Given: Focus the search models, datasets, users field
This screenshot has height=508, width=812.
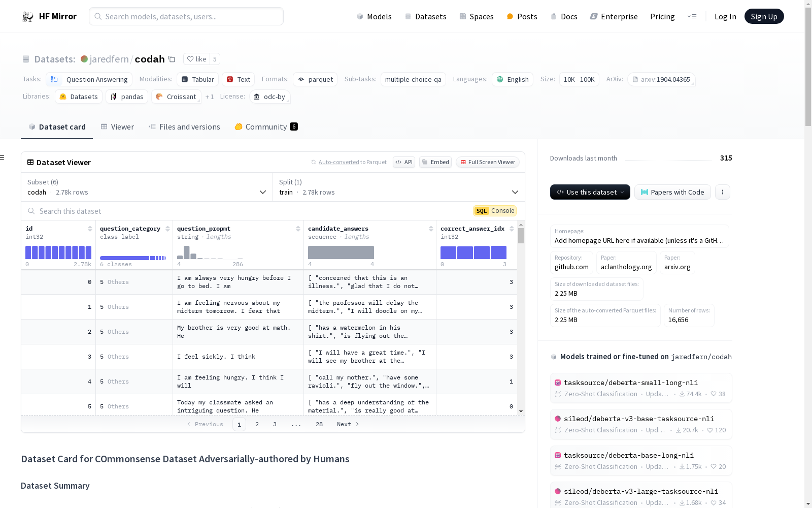Looking at the screenshot, I should pyautogui.click(x=186, y=16).
